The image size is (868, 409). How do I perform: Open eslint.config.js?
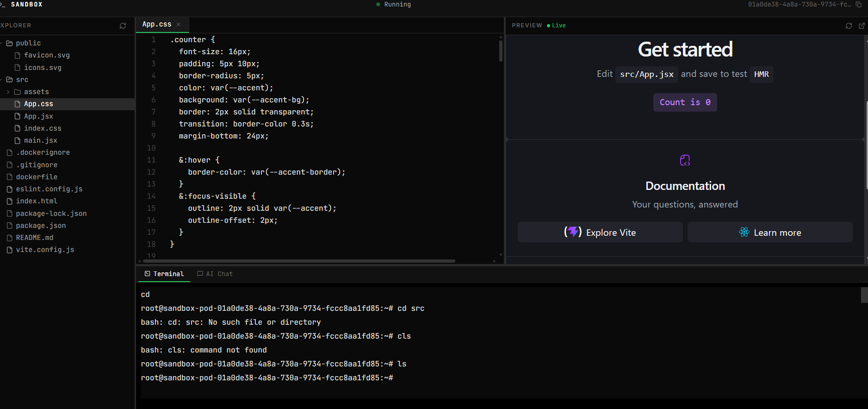(49, 189)
